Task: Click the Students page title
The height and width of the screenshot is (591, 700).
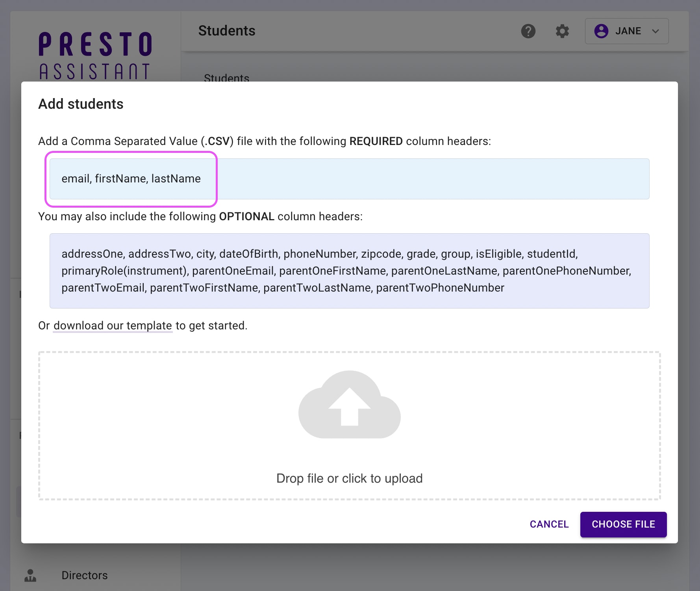Action: [x=227, y=30]
